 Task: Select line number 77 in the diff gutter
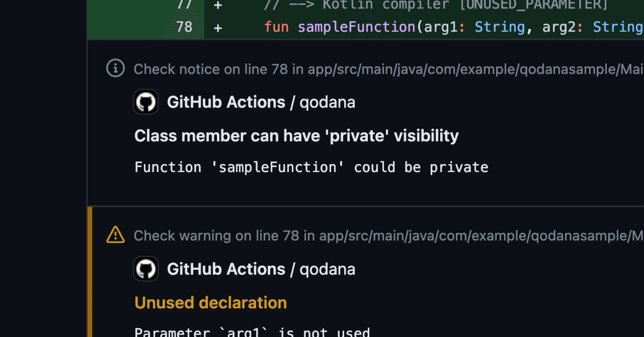tap(184, 5)
